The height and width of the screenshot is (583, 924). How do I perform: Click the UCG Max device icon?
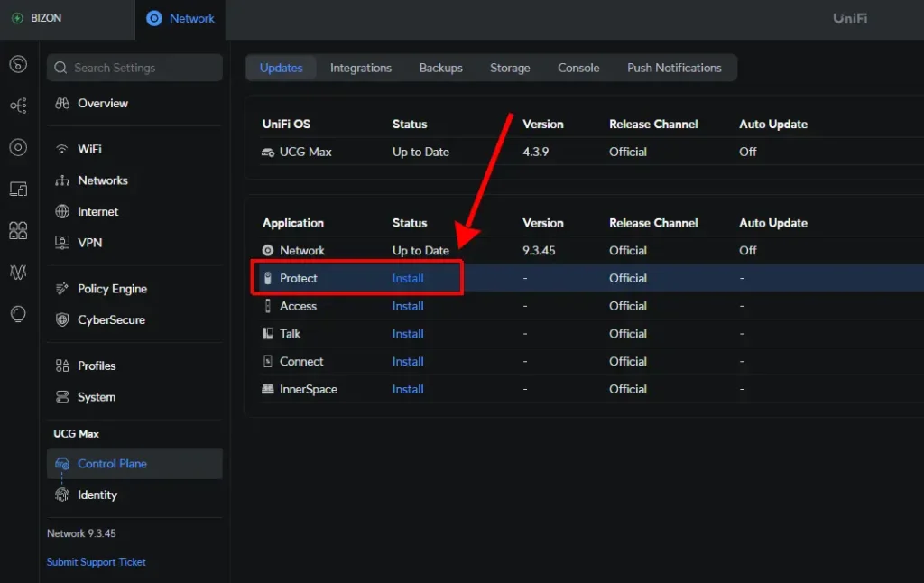(x=267, y=153)
